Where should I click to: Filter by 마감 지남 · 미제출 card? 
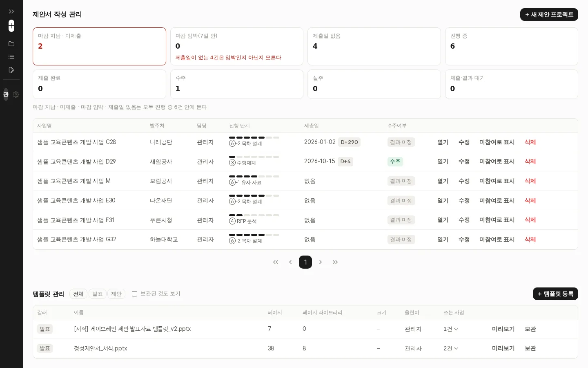click(x=99, y=46)
